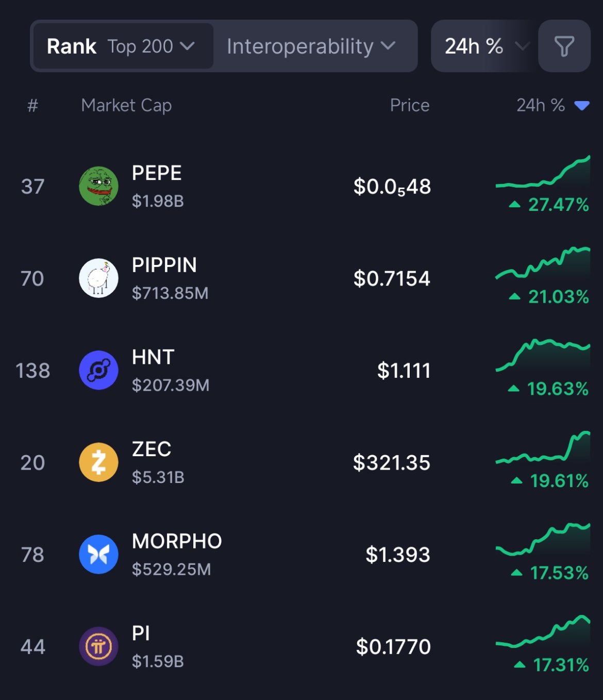
Task: Click the PEPE frog coin icon
Action: (98, 186)
